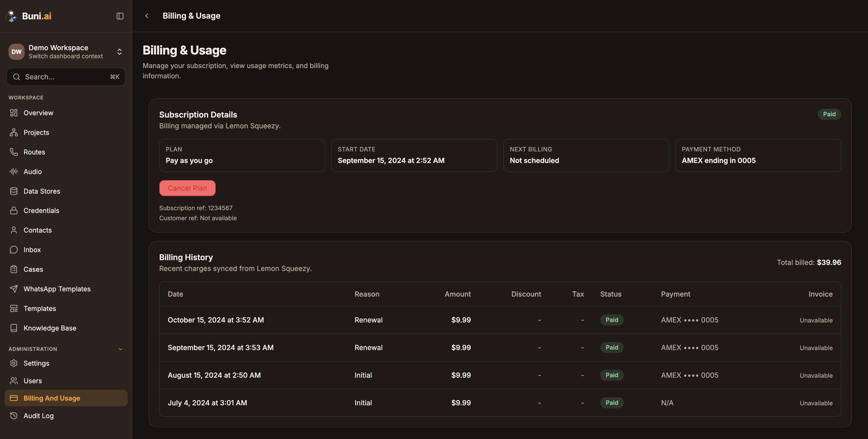
Task: Click Unavailable invoice for August 15 row
Action: coord(816,375)
